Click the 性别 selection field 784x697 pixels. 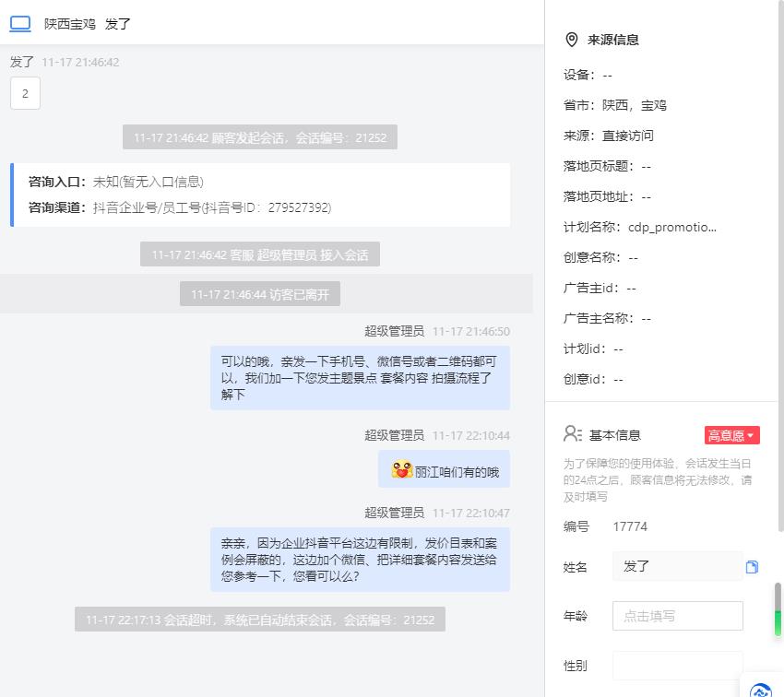click(x=678, y=666)
